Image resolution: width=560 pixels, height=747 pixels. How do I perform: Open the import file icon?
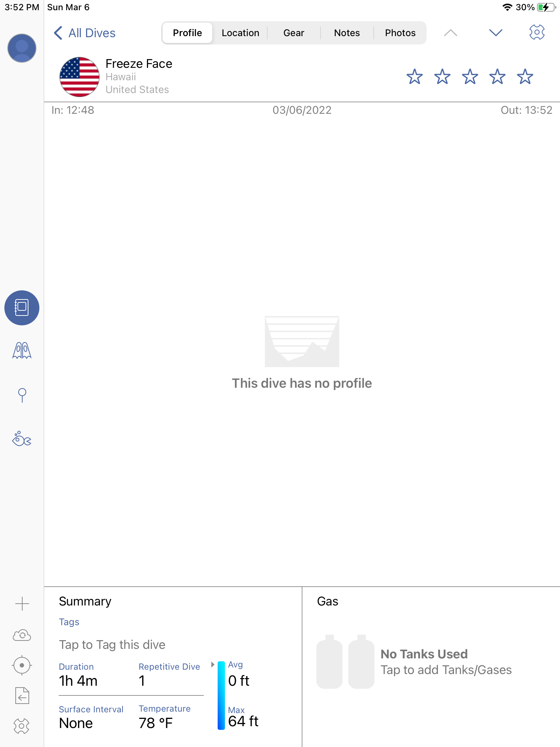[x=22, y=696]
